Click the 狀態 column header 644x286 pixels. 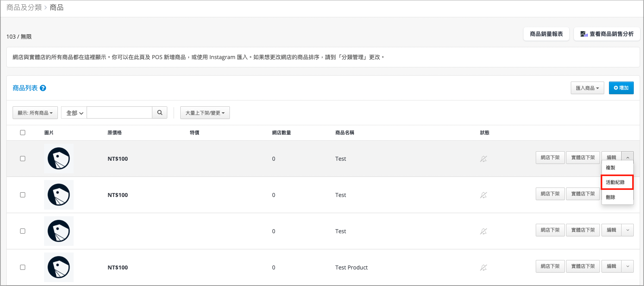[x=485, y=133]
